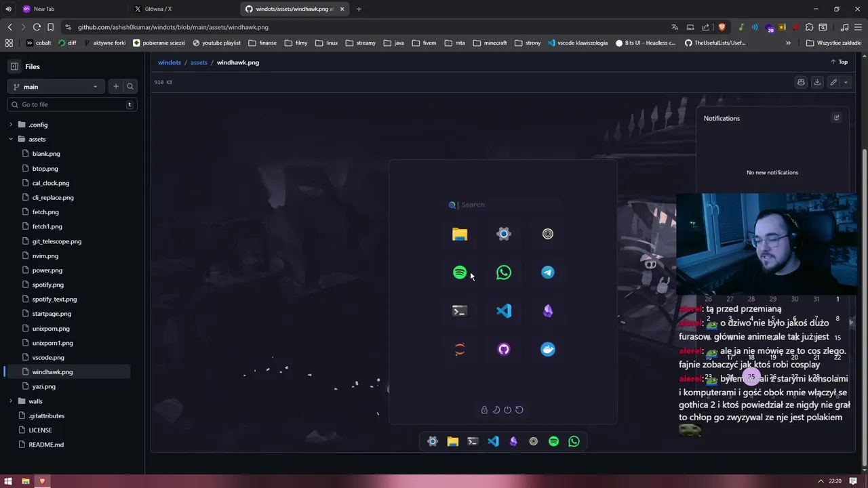The height and width of the screenshot is (488, 868).
Task: Open Copilot for windhawk.png
Action: click(x=801, y=82)
